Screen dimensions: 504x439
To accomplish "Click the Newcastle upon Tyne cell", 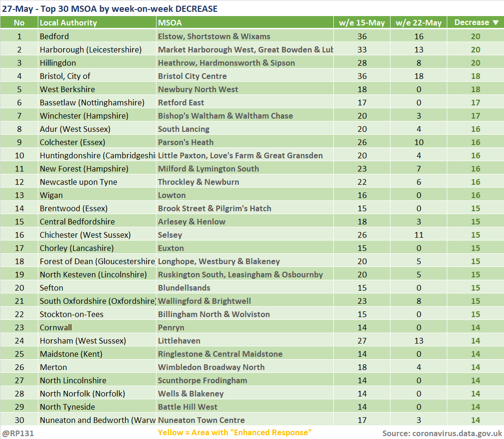I will pyautogui.click(x=97, y=182).
